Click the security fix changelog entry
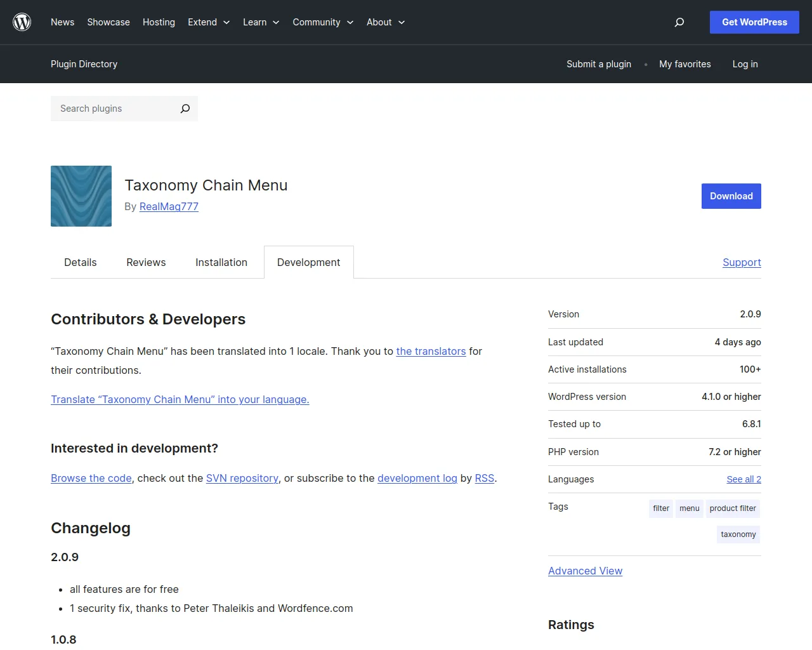This screenshot has width=812, height=650. coord(211,608)
